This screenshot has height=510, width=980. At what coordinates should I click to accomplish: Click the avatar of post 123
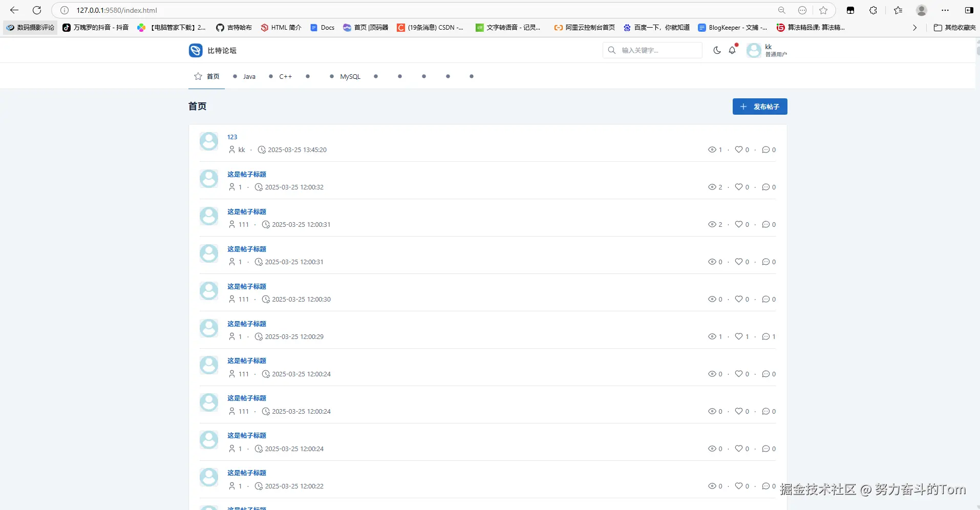point(209,141)
